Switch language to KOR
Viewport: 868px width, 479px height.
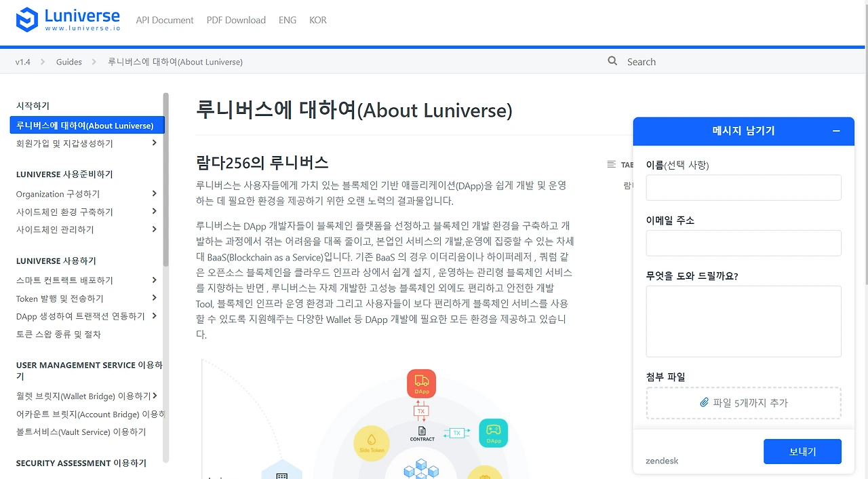(x=318, y=20)
